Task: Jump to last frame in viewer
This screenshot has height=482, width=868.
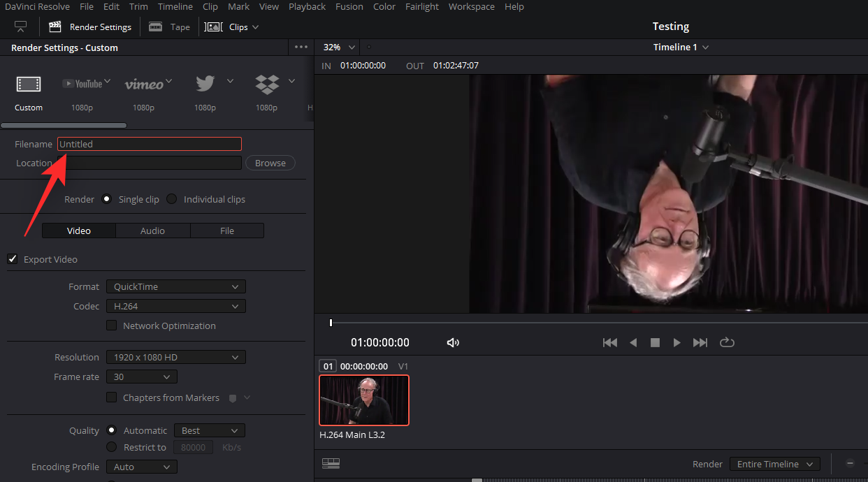Action: [700, 342]
